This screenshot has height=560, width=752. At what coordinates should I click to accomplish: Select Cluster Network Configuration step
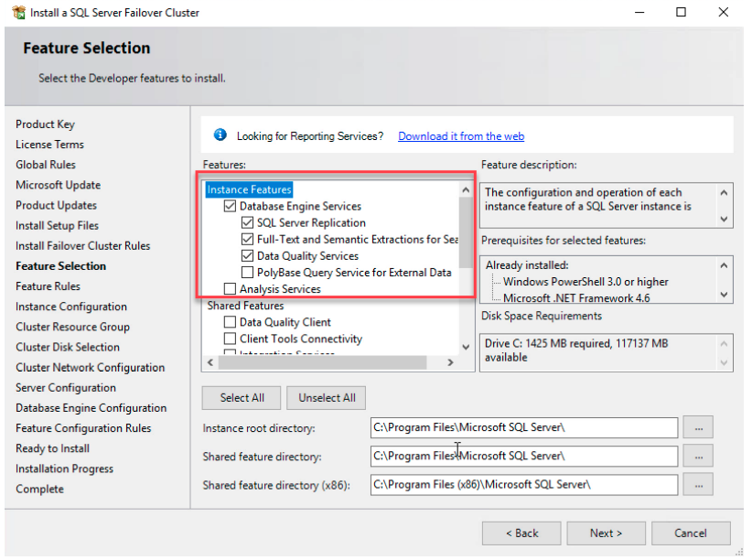point(91,367)
